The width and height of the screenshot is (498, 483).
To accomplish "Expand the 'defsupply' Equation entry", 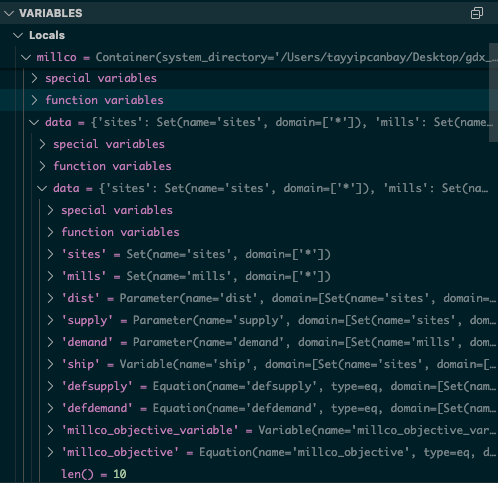I will (x=50, y=386).
